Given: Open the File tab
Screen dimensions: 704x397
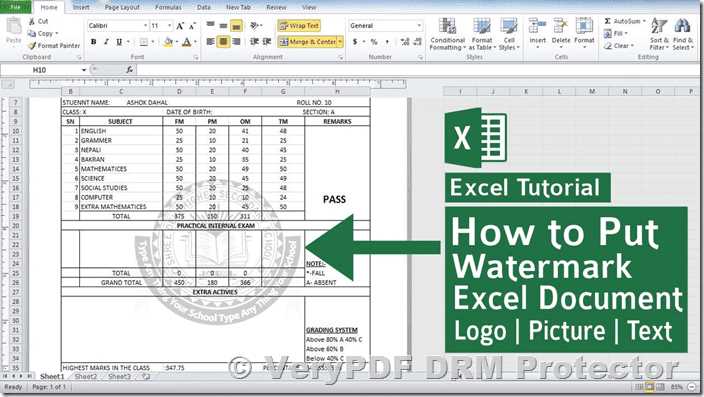Looking at the screenshot, I should (x=15, y=7).
